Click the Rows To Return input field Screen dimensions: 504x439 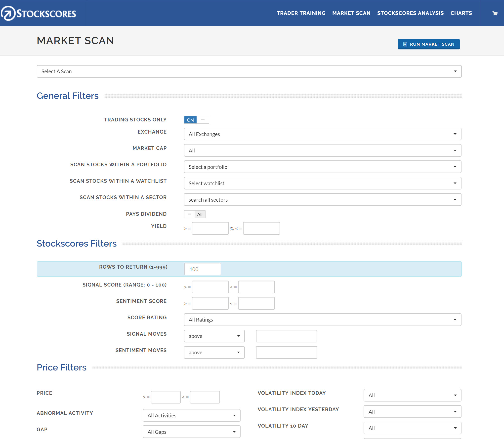203,269
